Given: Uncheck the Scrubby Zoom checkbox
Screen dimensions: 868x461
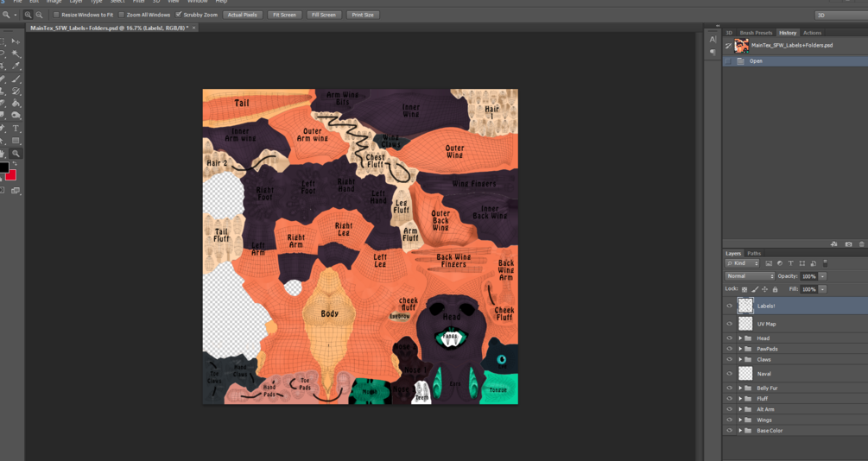Looking at the screenshot, I should pos(178,15).
